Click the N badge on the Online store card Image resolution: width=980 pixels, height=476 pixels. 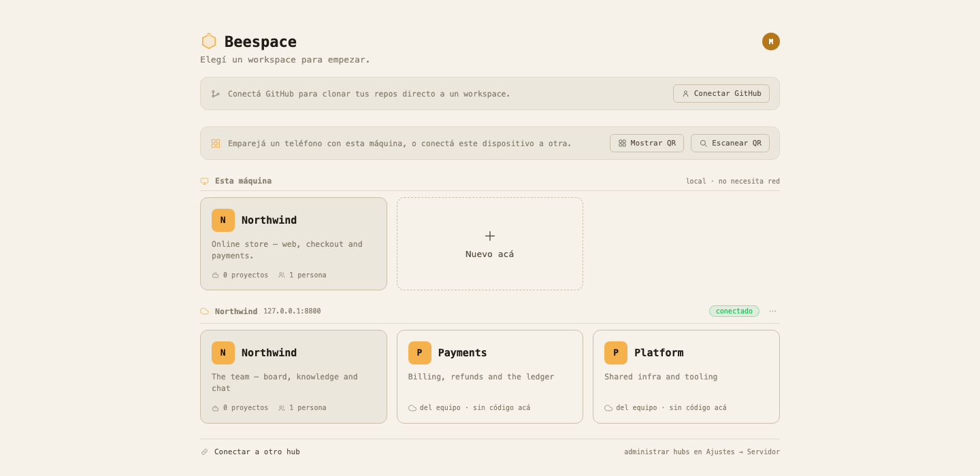(x=223, y=220)
